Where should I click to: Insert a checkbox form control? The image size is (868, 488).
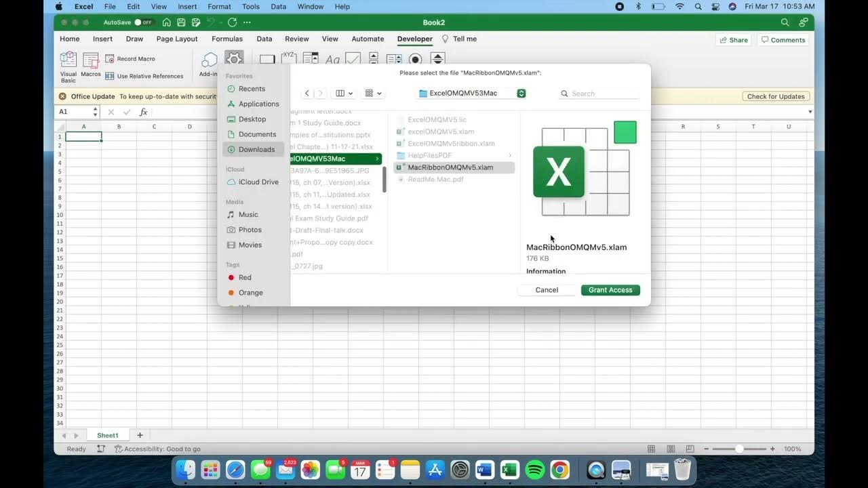[x=353, y=60]
